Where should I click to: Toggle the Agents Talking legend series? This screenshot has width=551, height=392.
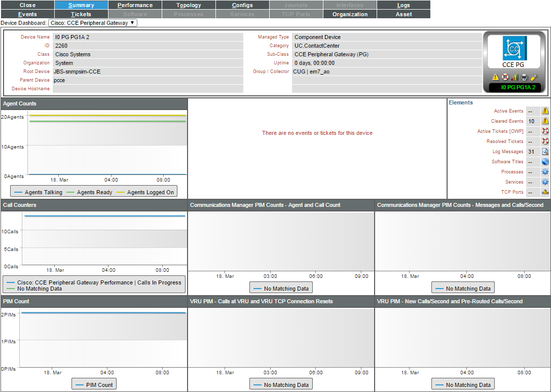click(39, 192)
